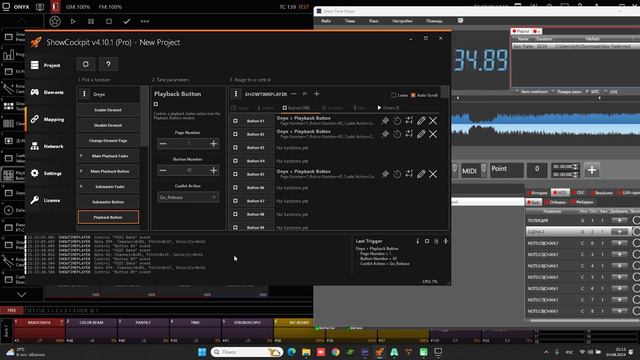Select the Enable Element function
640x360 pixels.
click(108, 110)
